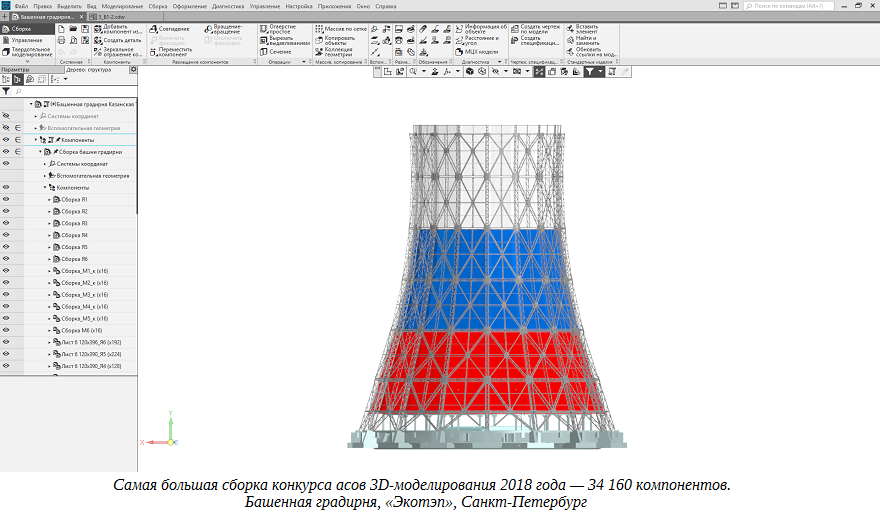Expand the Сборка R5 tree node

49,247
